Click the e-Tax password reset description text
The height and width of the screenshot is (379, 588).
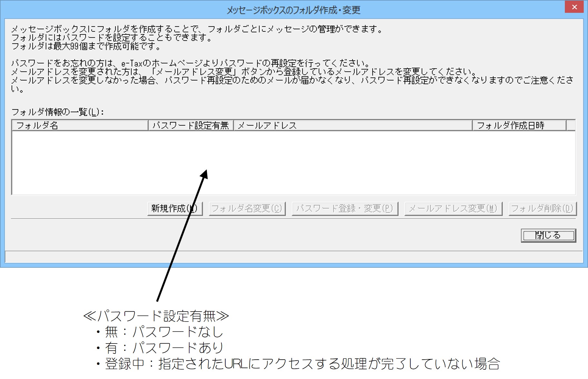pos(191,63)
